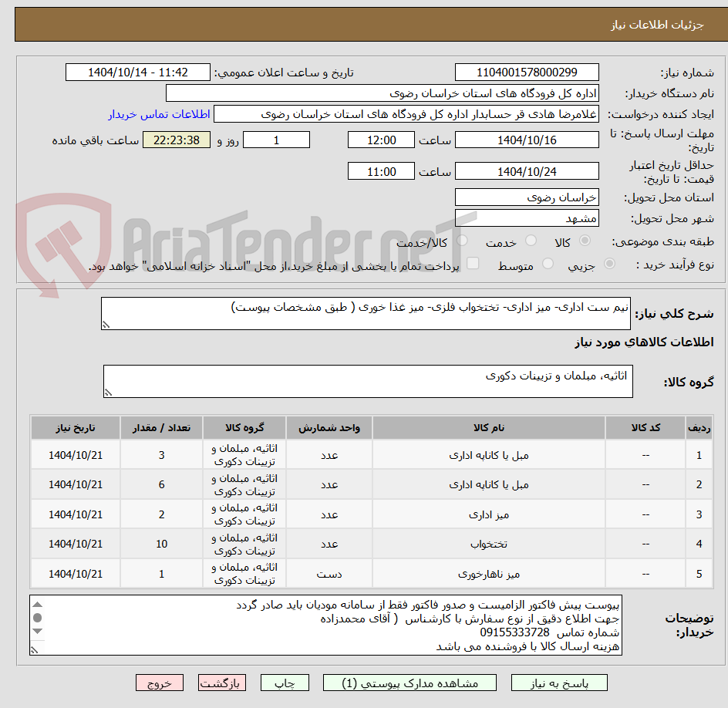Click the خروج exit button
The image size is (728, 708).
(160, 683)
